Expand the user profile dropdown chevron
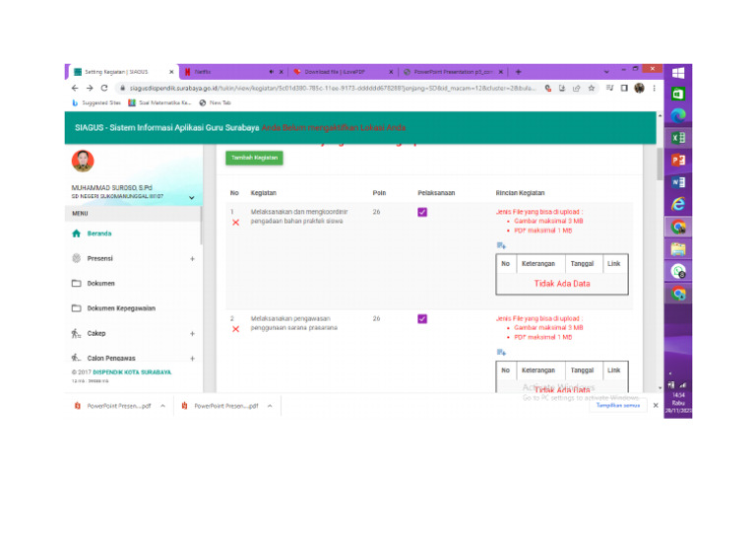Screen dimensions: 756x535 tap(191, 198)
